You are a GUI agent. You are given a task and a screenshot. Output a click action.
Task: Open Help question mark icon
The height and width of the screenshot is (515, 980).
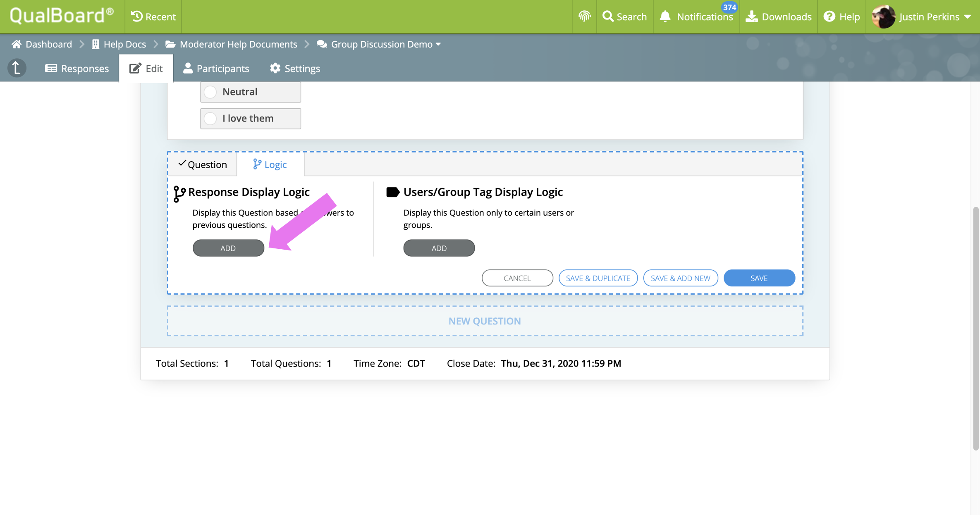click(829, 17)
